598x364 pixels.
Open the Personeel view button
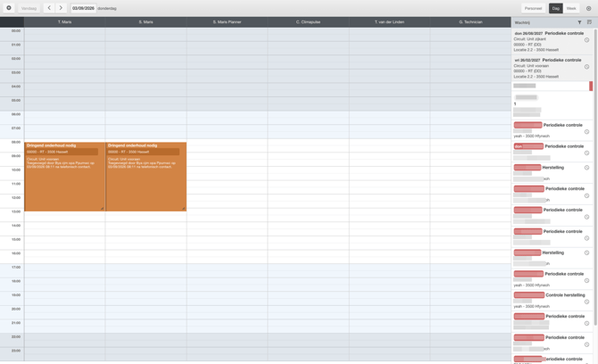[x=533, y=8]
